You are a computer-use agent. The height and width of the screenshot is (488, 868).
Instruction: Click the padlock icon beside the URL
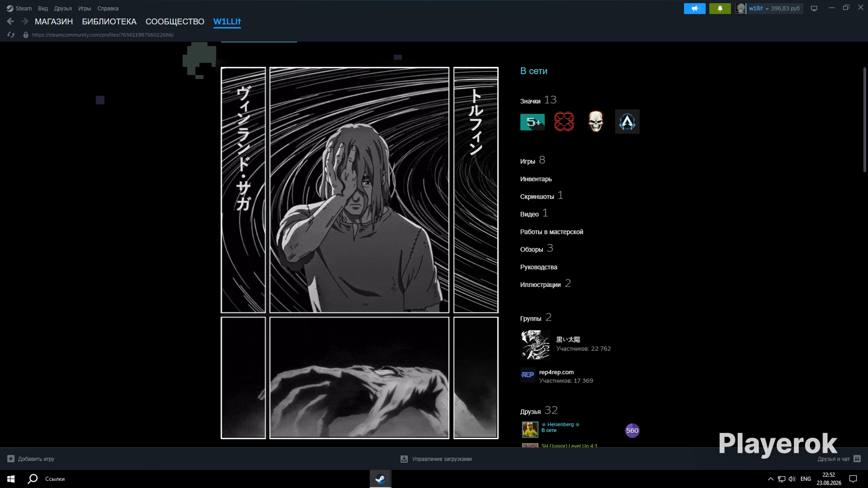(26, 35)
